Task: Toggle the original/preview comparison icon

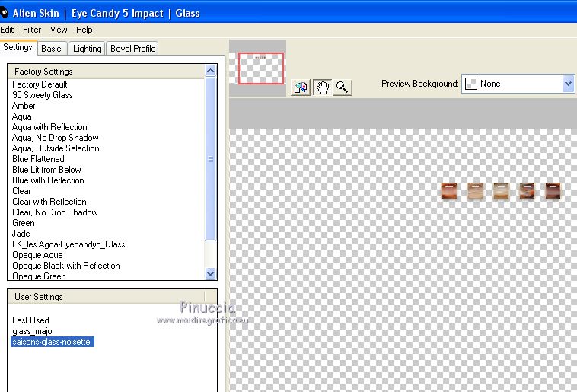Action: pos(301,88)
